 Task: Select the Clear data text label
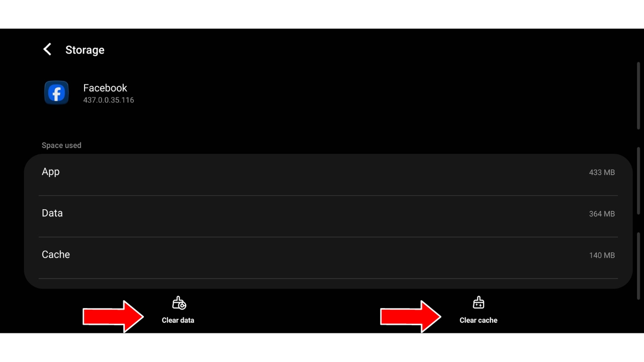[x=178, y=320]
